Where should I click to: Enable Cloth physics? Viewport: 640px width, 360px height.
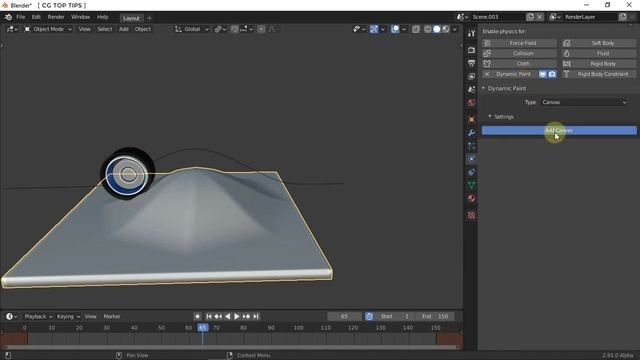point(519,64)
